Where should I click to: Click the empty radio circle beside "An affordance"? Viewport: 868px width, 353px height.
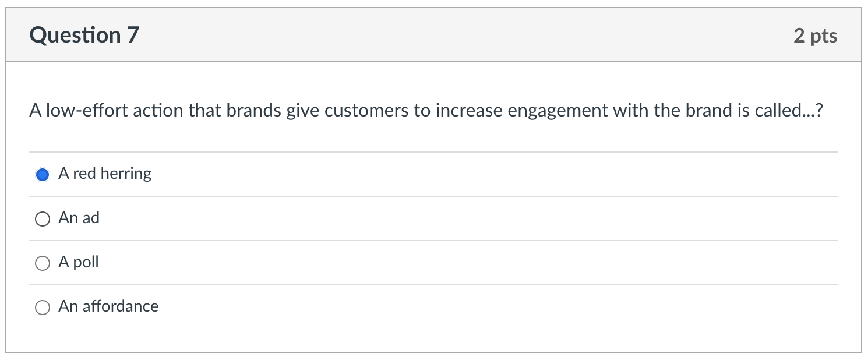[43, 306]
